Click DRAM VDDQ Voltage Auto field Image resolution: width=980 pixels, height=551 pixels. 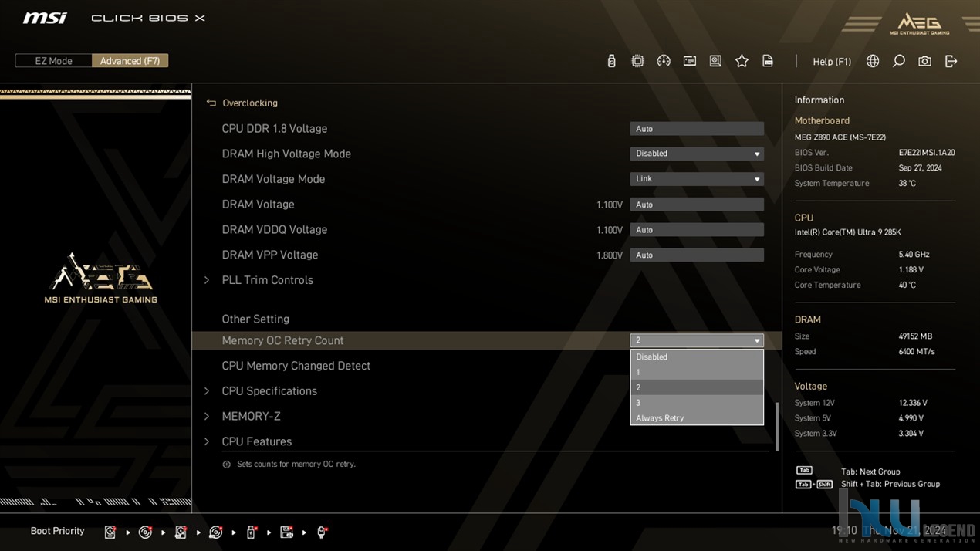coord(697,230)
